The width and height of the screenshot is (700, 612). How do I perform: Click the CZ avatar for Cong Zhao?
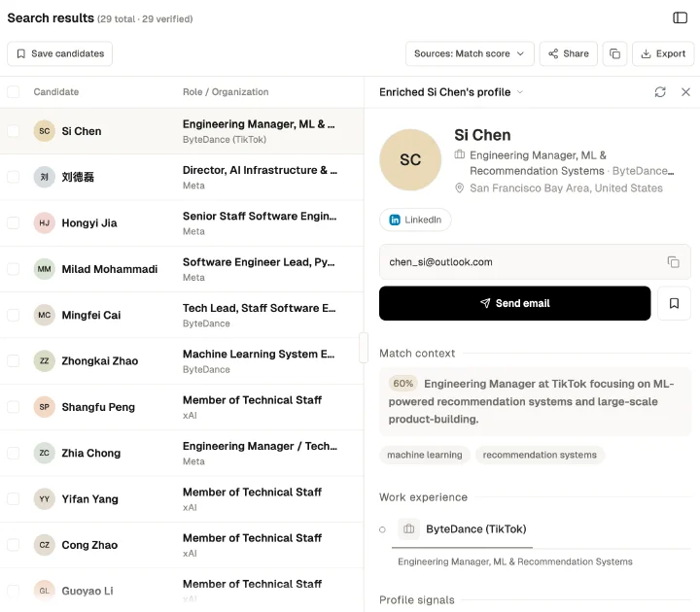44,545
